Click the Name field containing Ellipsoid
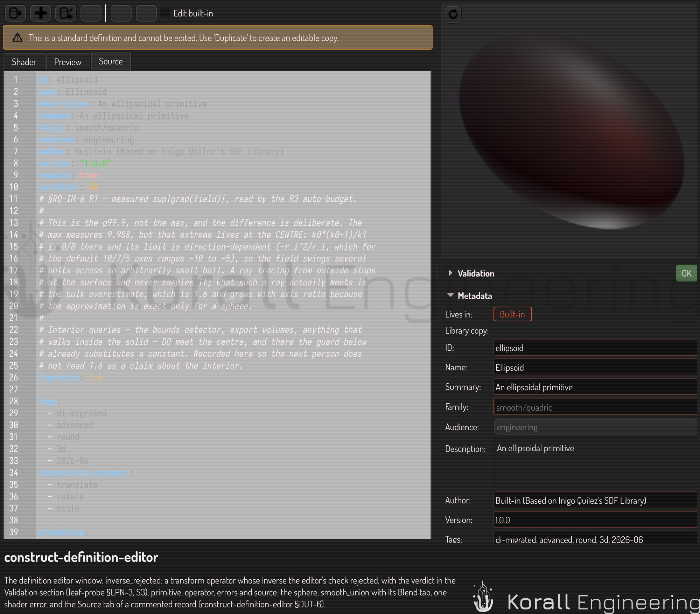This screenshot has width=700, height=614. [595, 367]
